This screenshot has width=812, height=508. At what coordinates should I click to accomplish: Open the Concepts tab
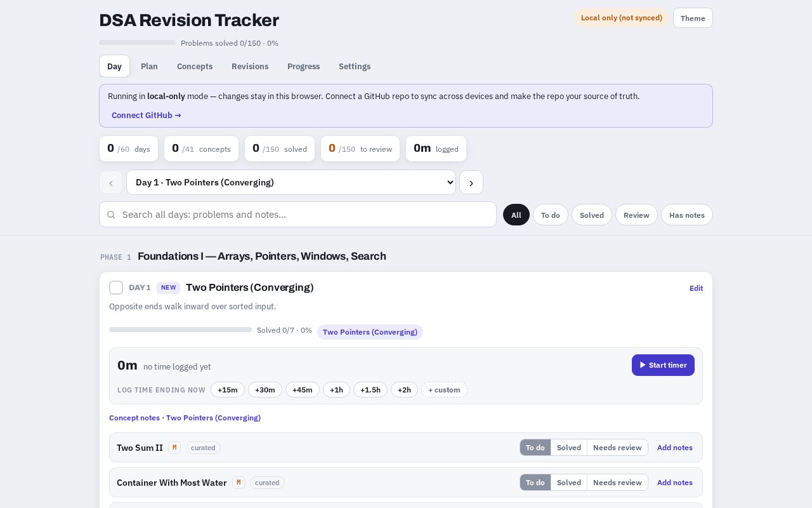(195, 66)
